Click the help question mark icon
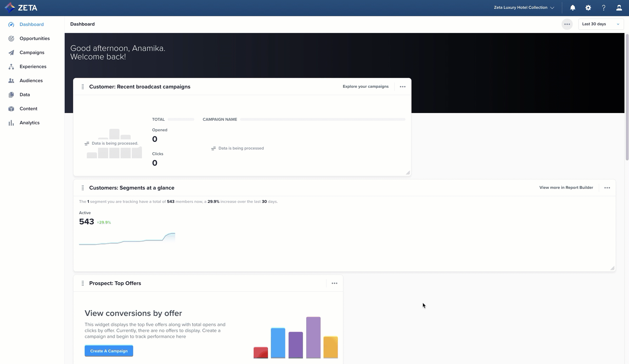The width and height of the screenshot is (629, 364). click(603, 8)
